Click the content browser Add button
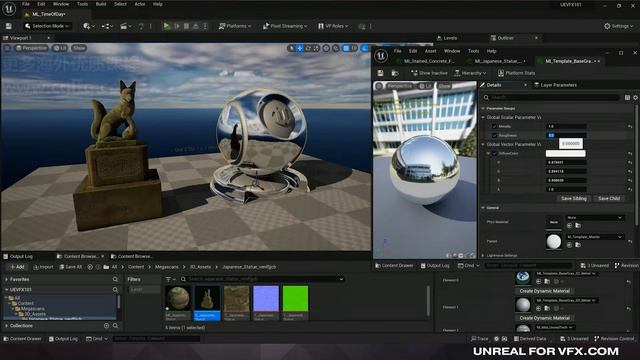The height and width of the screenshot is (360, 640). click(17, 267)
